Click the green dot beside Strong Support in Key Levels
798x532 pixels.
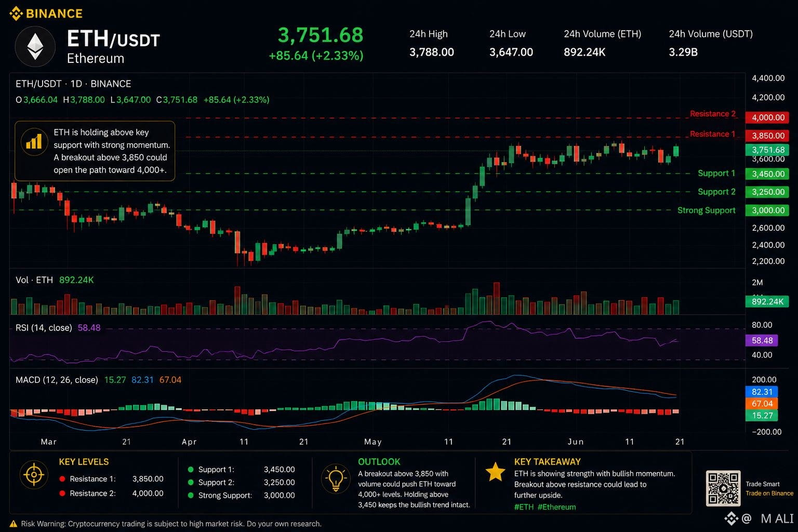(191, 496)
